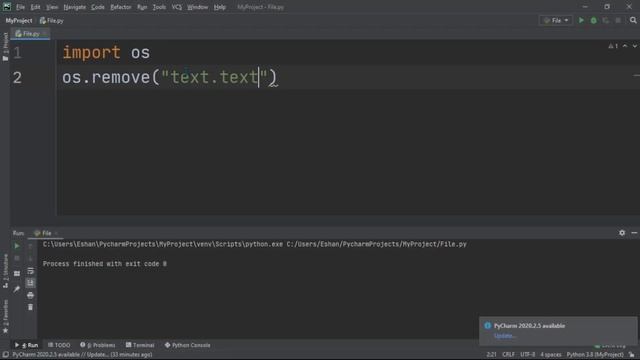Viewport: 640px width, 360px height.
Task: Open CRLF line separator selector
Action: pyautogui.click(x=509, y=355)
